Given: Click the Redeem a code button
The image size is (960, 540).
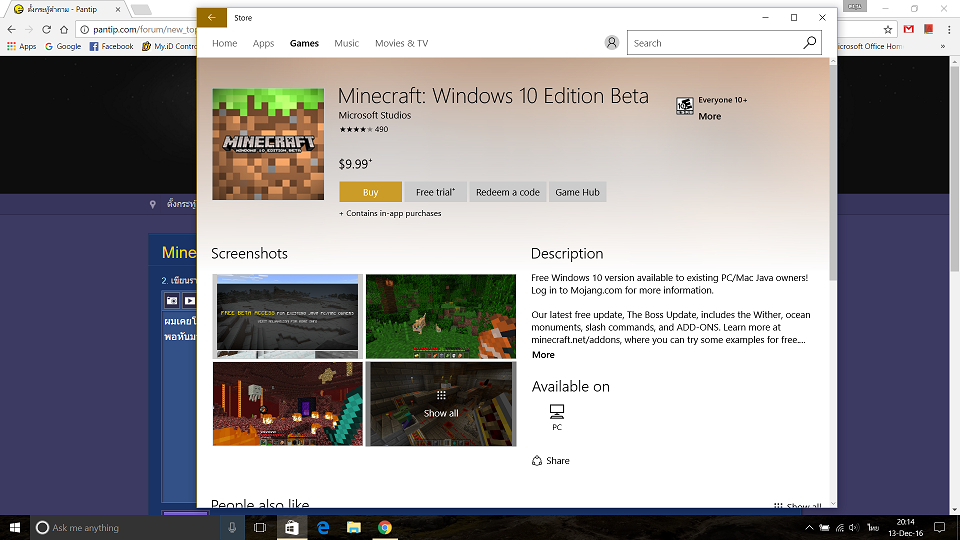Looking at the screenshot, I should [x=508, y=192].
